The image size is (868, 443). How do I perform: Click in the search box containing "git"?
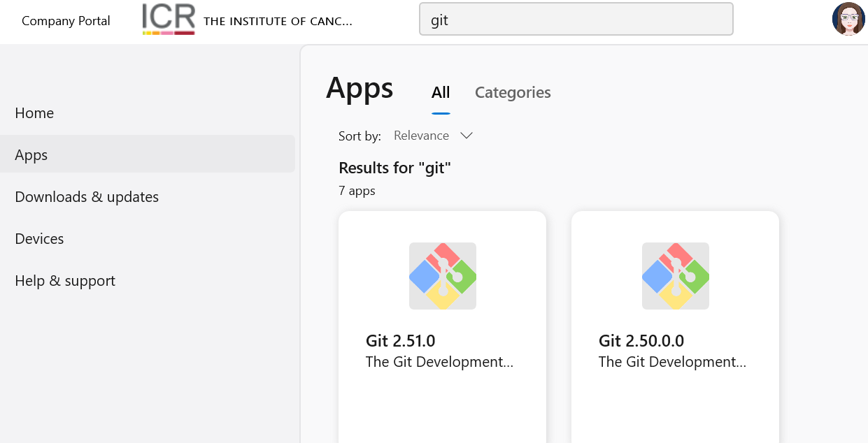click(576, 19)
